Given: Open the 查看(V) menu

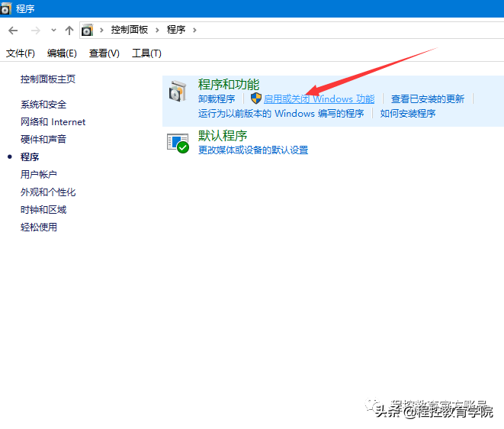Looking at the screenshot, I should (104, 53).
